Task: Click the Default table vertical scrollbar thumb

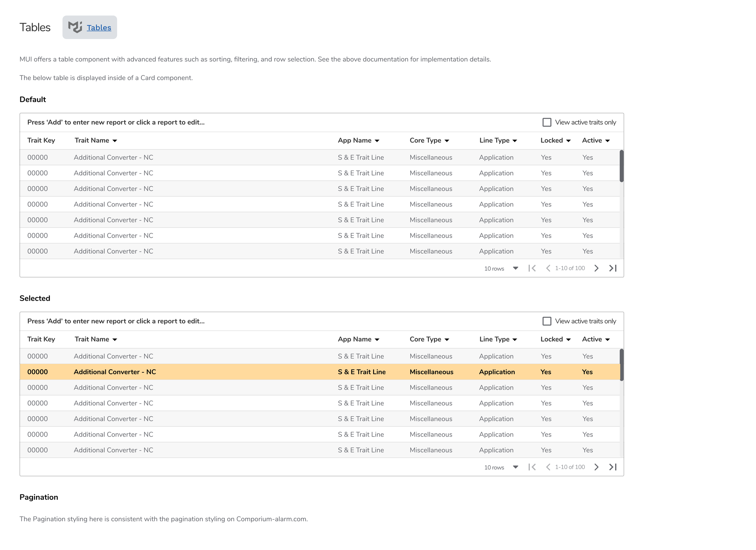Action: coord(621,166)
